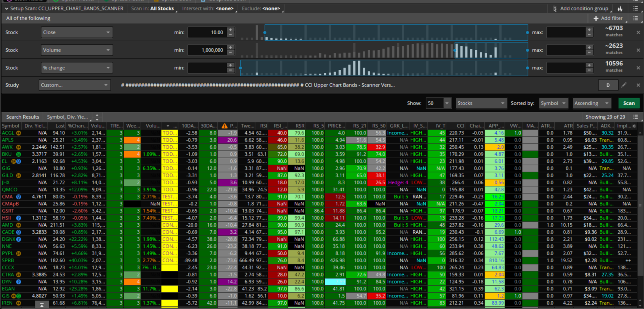Open the Sorted by Symbol dropdown
The width and height of the screenshot is (644, 309).
pos(553,103)
